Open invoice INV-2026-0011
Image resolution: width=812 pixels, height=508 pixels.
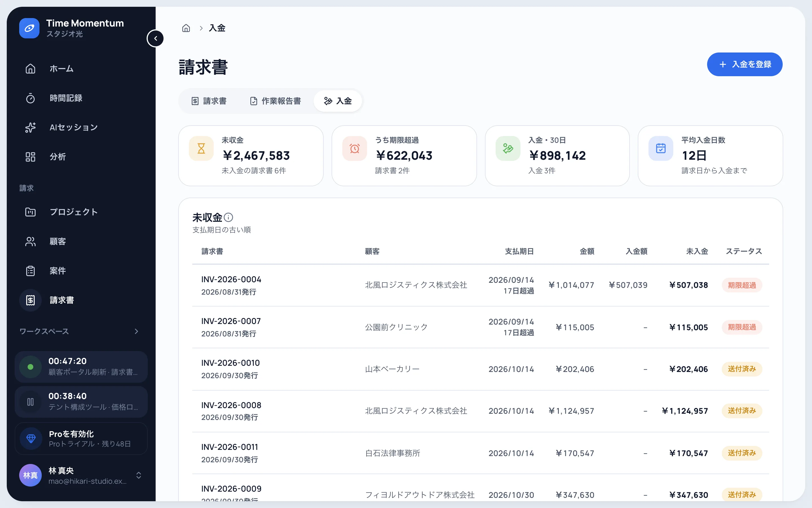coord(230,447)
